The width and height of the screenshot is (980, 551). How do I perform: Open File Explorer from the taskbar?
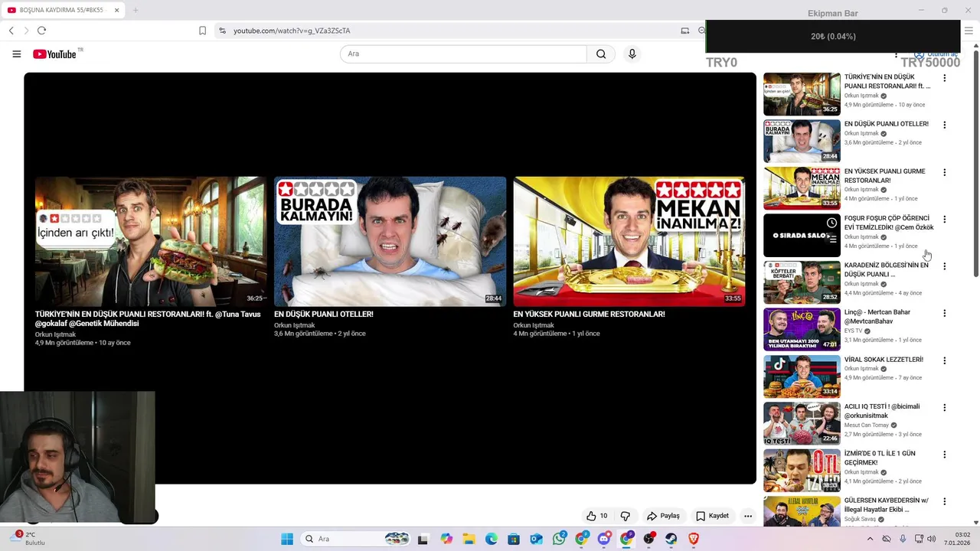(x=469, y=539)
